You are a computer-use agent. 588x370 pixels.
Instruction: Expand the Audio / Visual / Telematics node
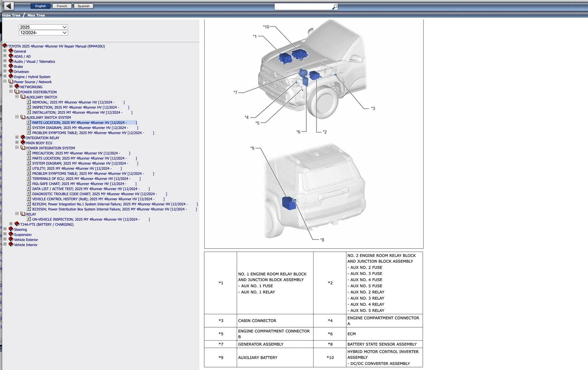[x=5, y=61]
